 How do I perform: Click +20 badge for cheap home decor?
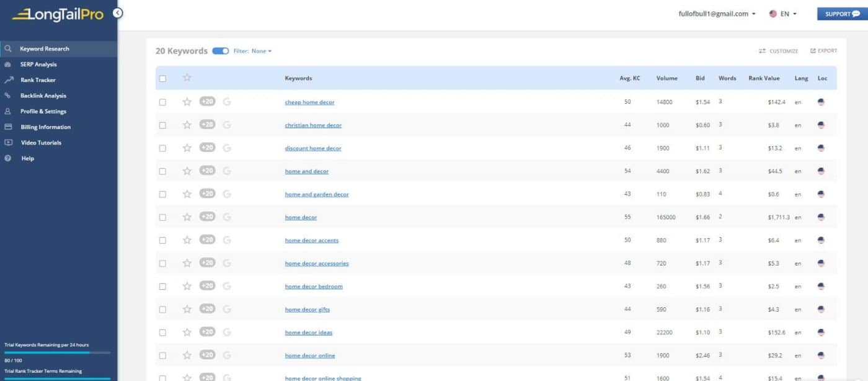pyautogui.click(x=207, y=101)
